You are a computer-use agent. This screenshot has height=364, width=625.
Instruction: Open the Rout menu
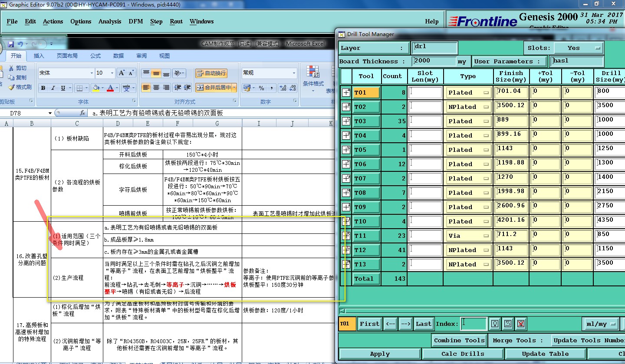(x=176, y=21)
